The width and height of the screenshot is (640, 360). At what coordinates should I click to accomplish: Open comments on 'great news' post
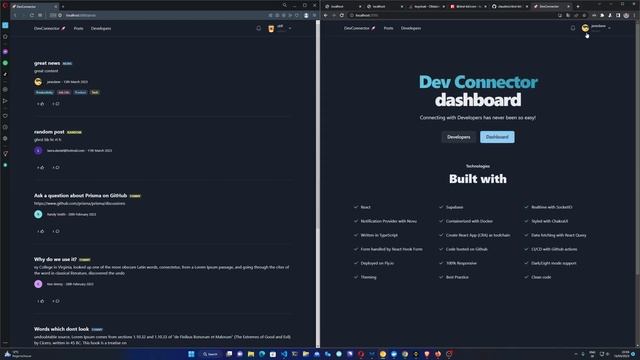coord(56,104)
